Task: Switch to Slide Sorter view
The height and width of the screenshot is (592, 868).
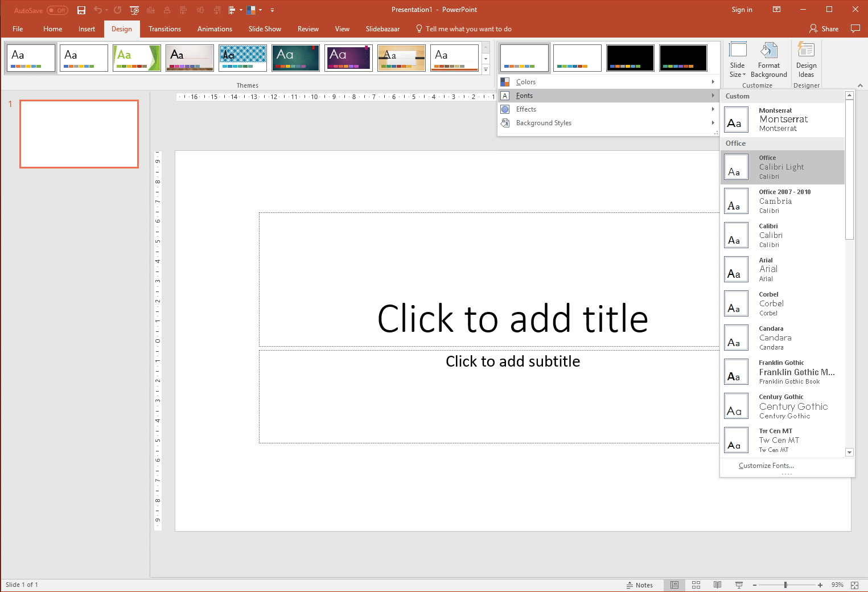Action: (x=696, y=585)
